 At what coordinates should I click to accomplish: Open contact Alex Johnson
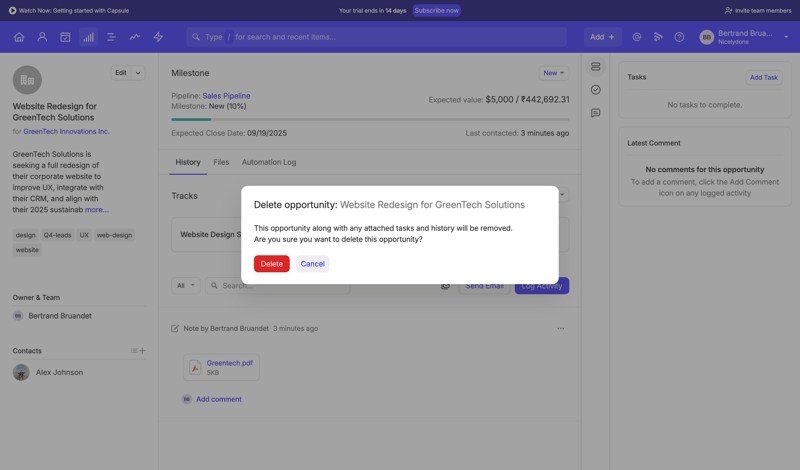(59, 373)
